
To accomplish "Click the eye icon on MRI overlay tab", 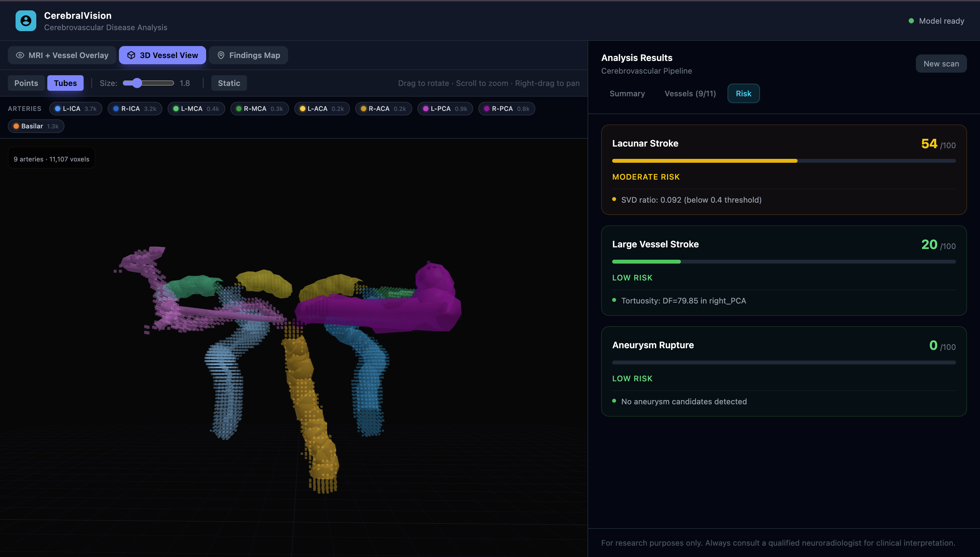I will pos(20,55).
